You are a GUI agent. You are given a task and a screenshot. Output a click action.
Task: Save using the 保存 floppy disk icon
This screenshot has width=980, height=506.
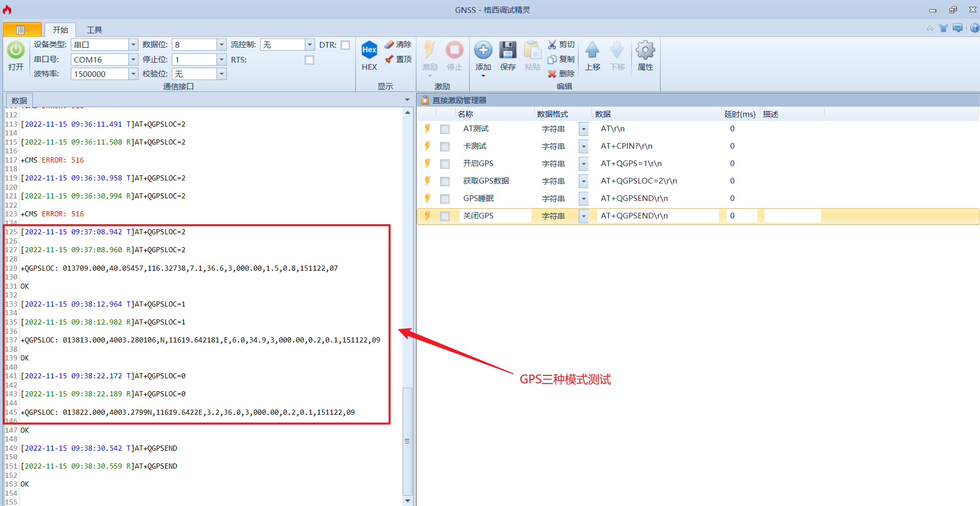(x=508, y=50)
